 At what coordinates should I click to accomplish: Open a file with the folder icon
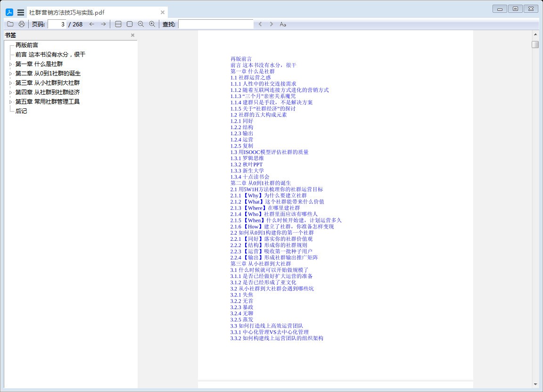click(x=10, y=24)
